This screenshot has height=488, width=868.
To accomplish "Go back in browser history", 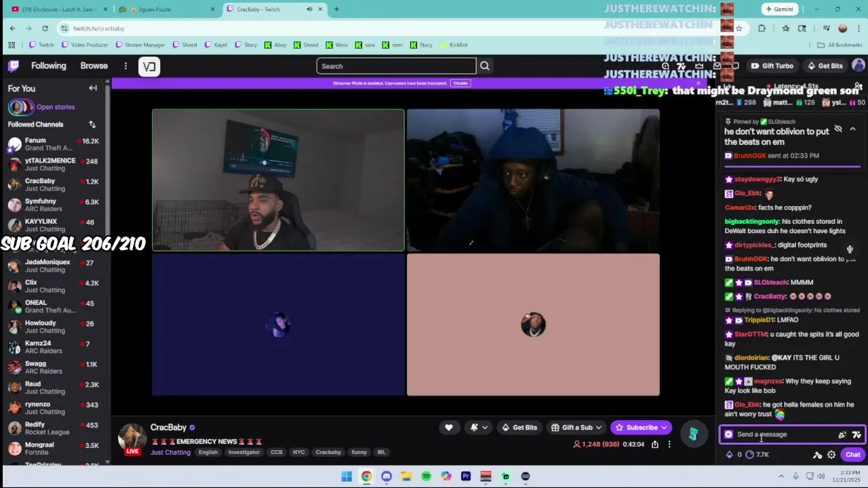I will 12,28.
